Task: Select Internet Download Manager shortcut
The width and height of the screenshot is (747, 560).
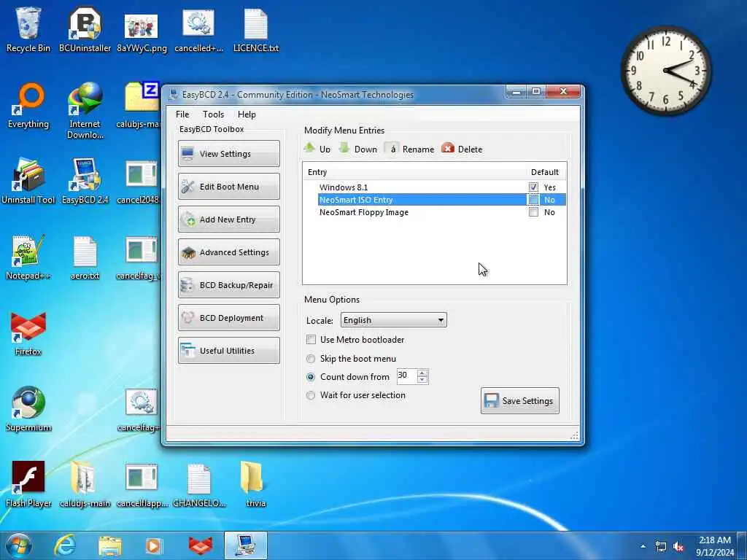Action: [85, 111]
